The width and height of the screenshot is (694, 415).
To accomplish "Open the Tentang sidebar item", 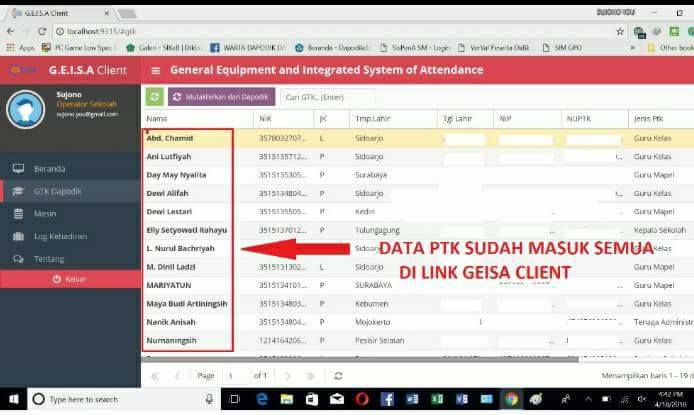I will 70,259.
